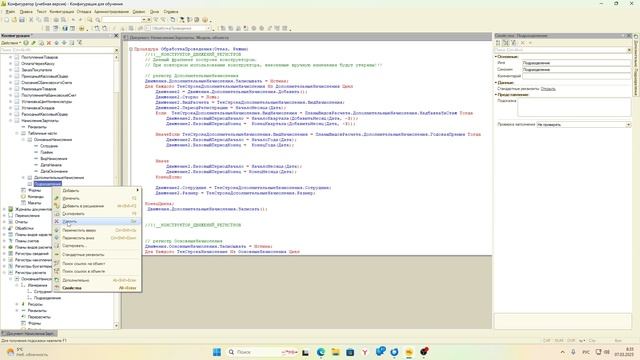Click the Save toolbar icon
640x360 pixels.
pos(22,20)
